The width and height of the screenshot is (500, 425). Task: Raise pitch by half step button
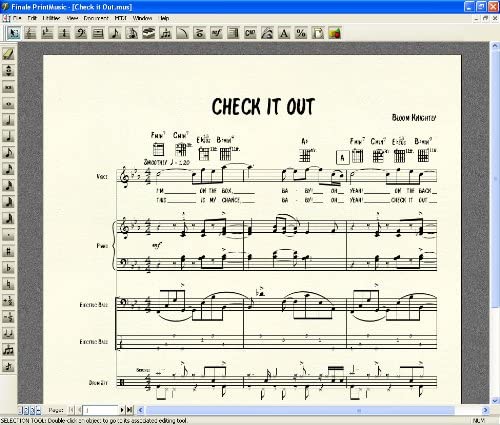pos(8,300)
